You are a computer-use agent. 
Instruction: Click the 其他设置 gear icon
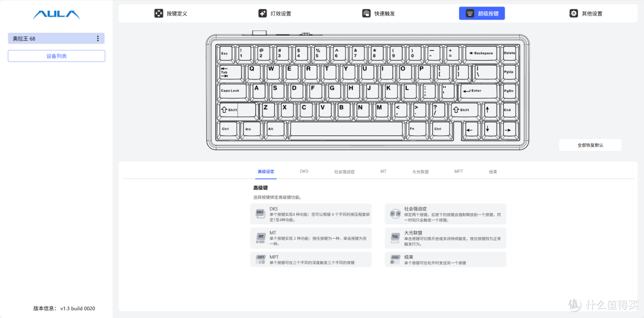(574, 14)
